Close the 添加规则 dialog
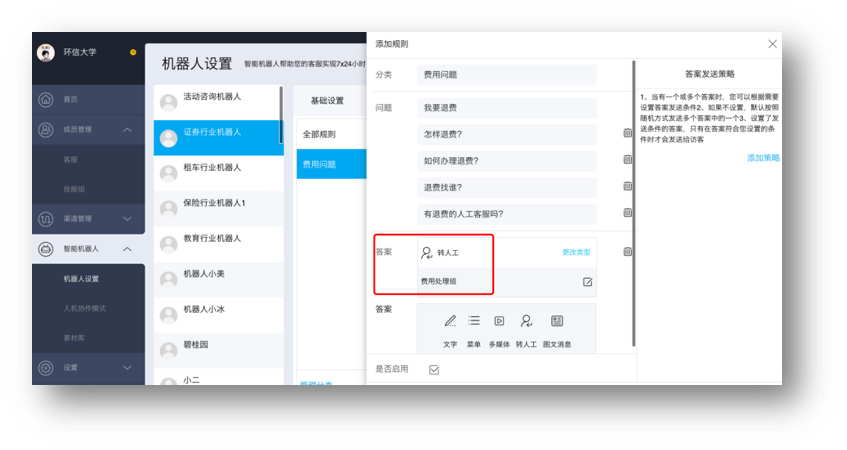The height and width of the screenshot is (450, 847). point(772,44)
